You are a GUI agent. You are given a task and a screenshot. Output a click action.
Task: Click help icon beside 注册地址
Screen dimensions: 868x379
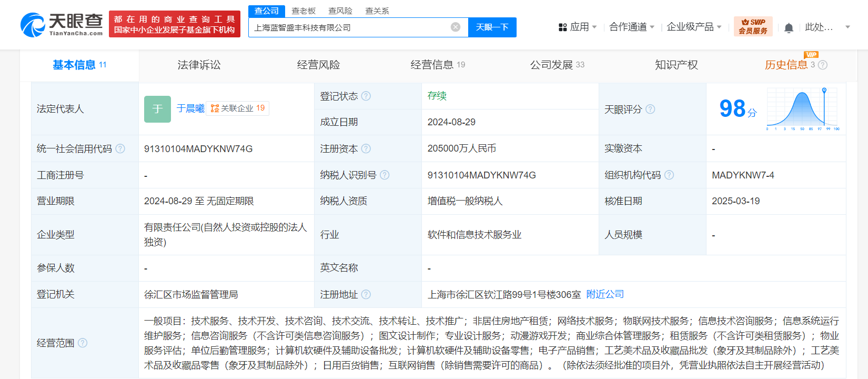366,295
